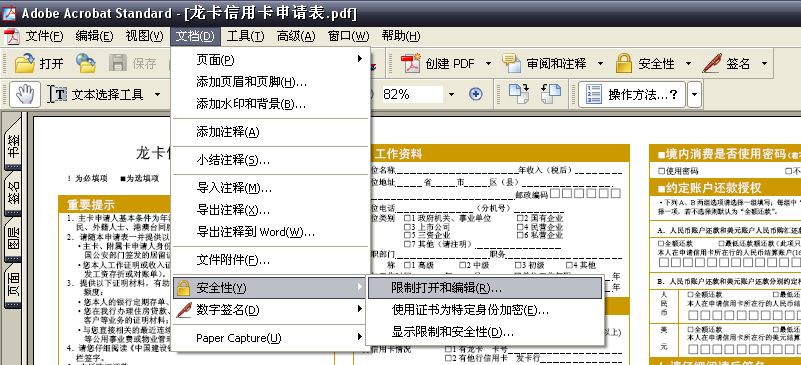The image size is (801, 365).
Task: Click the Review and Comment icon
Action: point(511,63)
